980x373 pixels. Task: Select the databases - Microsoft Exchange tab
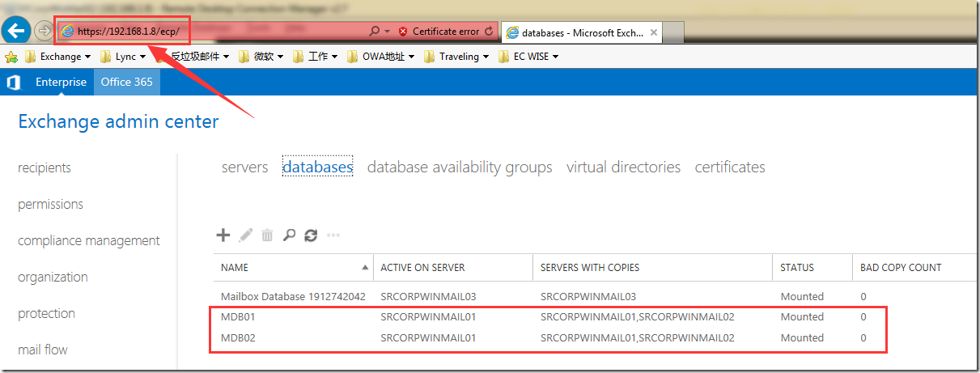(581, 32)
